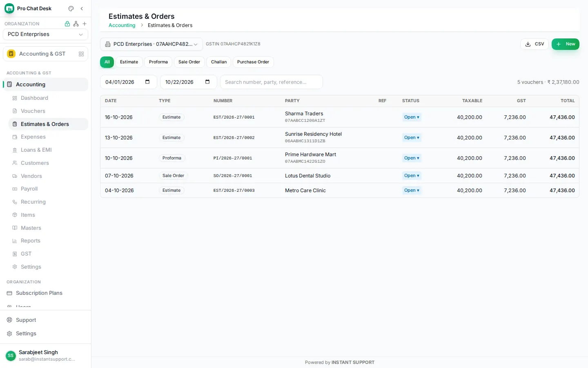Click the SS user avatar
The height and width of the screenshot is (368, 588).
(11, 356)
